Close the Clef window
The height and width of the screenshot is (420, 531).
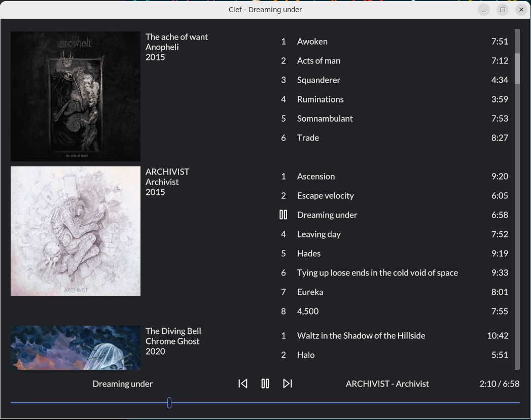pos(521,10)
